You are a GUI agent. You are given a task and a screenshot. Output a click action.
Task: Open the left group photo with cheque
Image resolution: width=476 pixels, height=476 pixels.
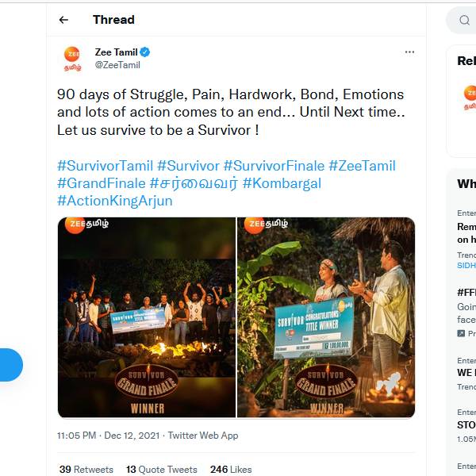point(147,317)
